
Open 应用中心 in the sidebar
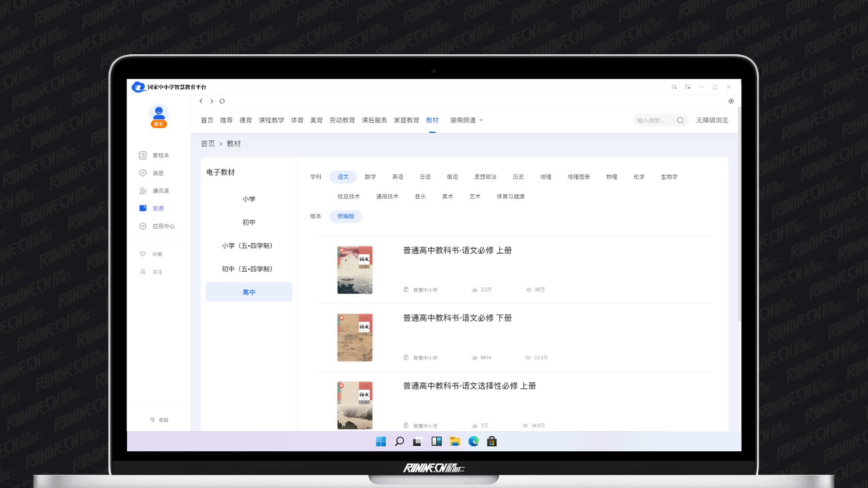[x=163, y=226]
